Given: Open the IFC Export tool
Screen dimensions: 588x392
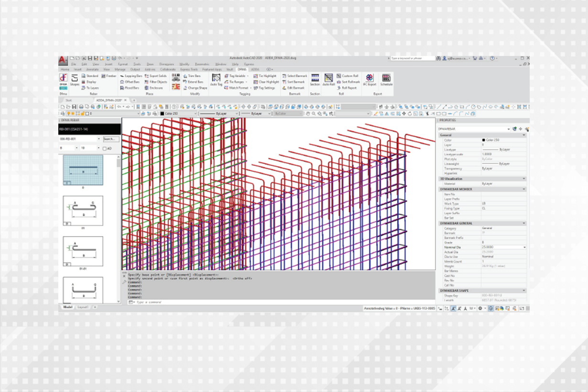Looking at the screenshot, I should coord(369,80).
